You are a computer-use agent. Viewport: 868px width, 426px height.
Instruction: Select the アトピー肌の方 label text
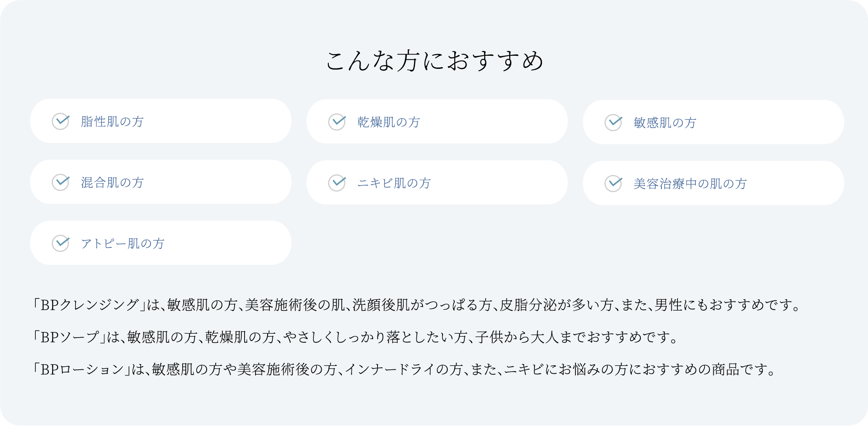[x=123, y=243]
